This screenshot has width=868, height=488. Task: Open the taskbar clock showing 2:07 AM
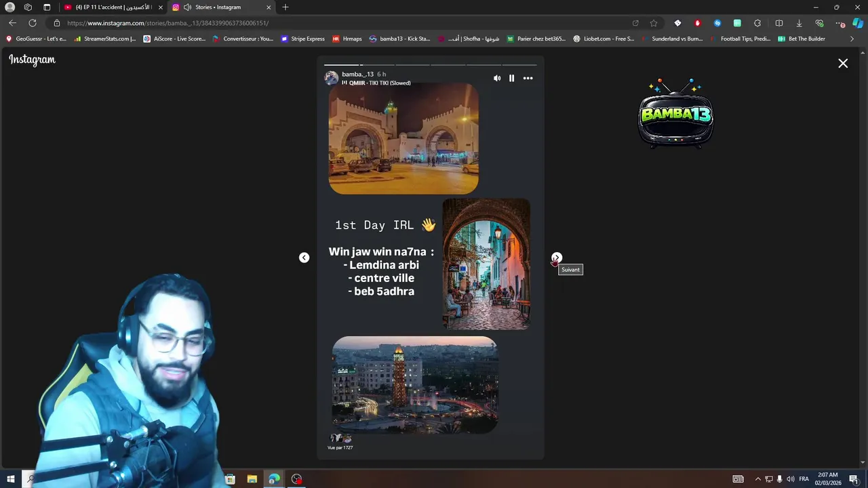827,479
